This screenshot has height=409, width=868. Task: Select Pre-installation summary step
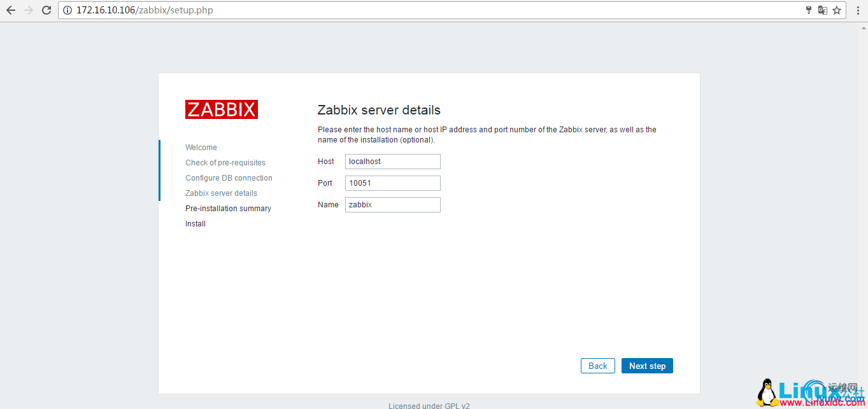coord(228,209)
